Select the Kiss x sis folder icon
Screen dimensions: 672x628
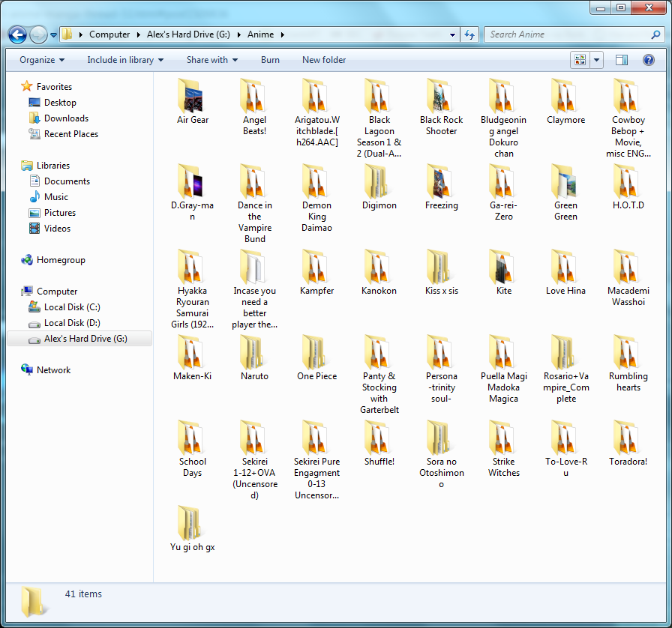tap(439, 266)
